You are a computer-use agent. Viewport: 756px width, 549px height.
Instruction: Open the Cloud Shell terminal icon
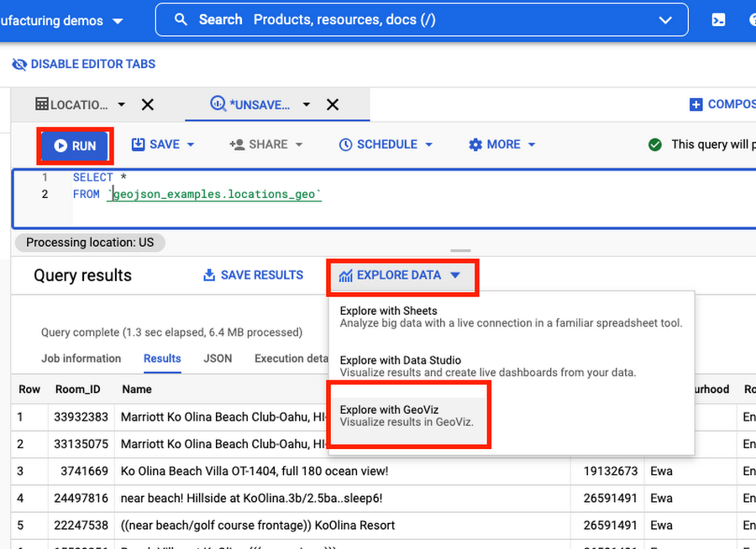coord(718,20)
